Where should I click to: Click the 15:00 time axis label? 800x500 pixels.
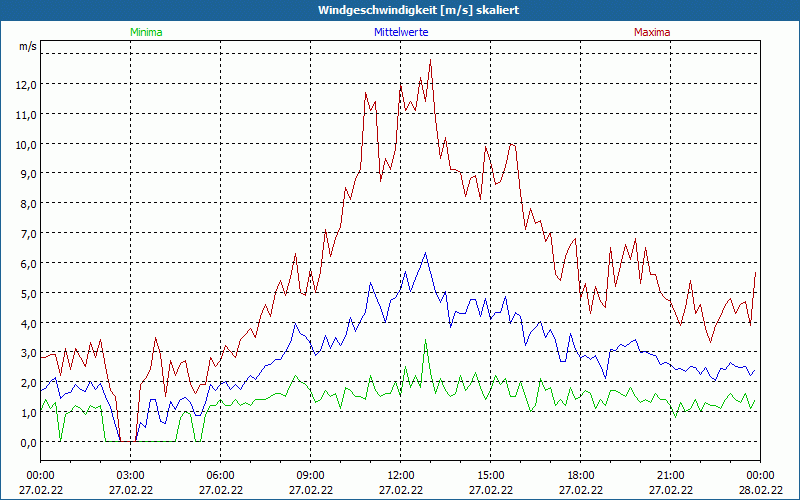pyautogui.click(x=491, y=475)
